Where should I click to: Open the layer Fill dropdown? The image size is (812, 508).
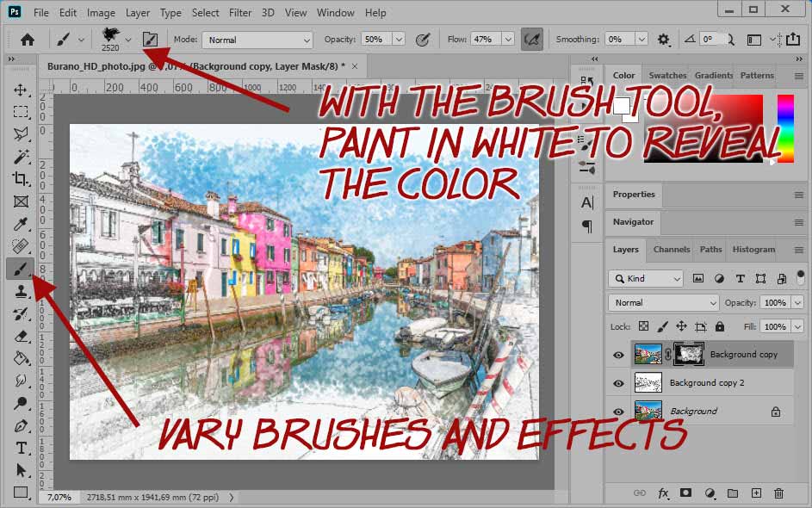[798, 326]
